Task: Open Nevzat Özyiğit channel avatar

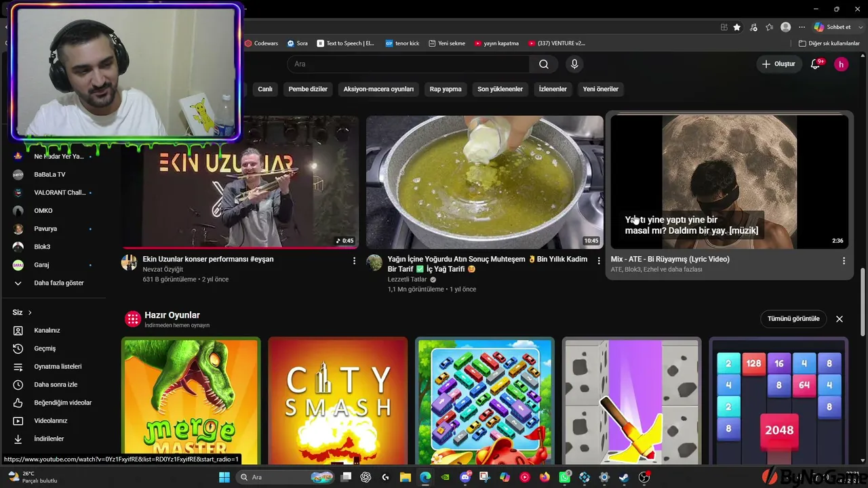Action: tap(129, 262)
